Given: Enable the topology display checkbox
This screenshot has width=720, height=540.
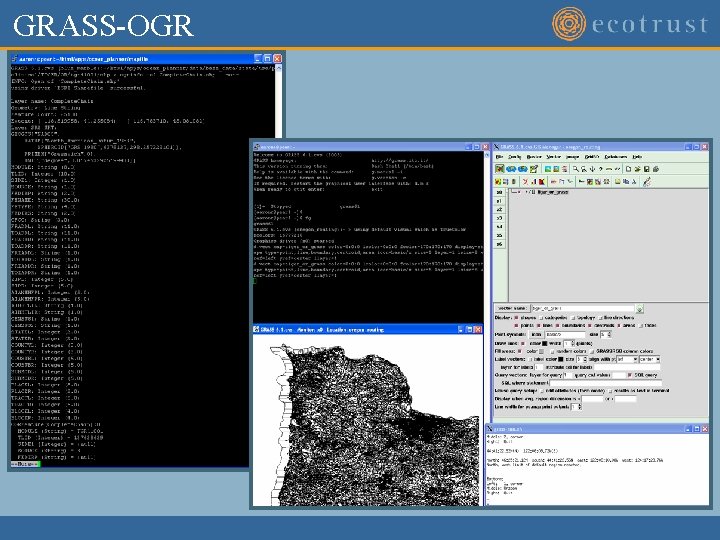Looking at the screenshot, I should tap(573, 318).
